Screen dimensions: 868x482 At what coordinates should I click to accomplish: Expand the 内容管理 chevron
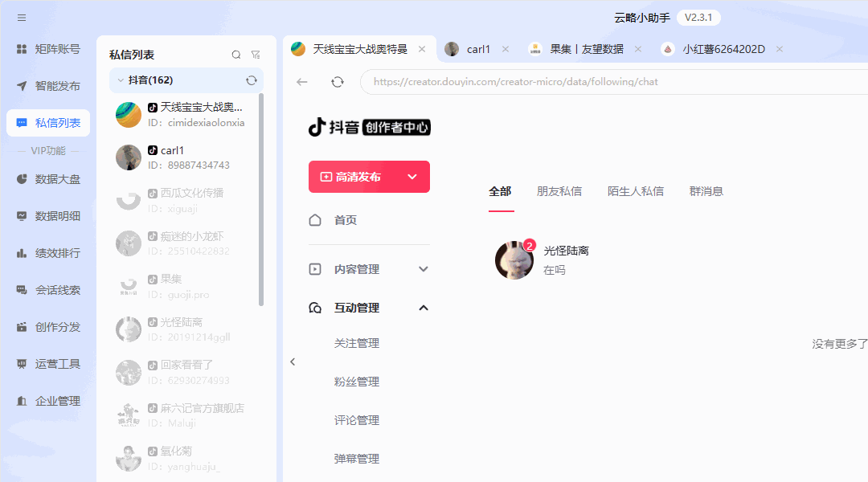[x=424, y=269]
